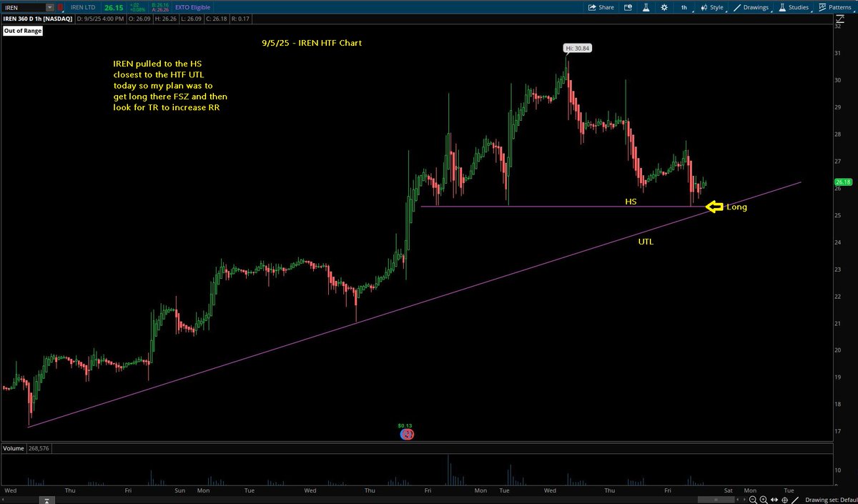The image size is (858, 504).
Task: Open chart settings gear icon
Action: pos(664,7)
